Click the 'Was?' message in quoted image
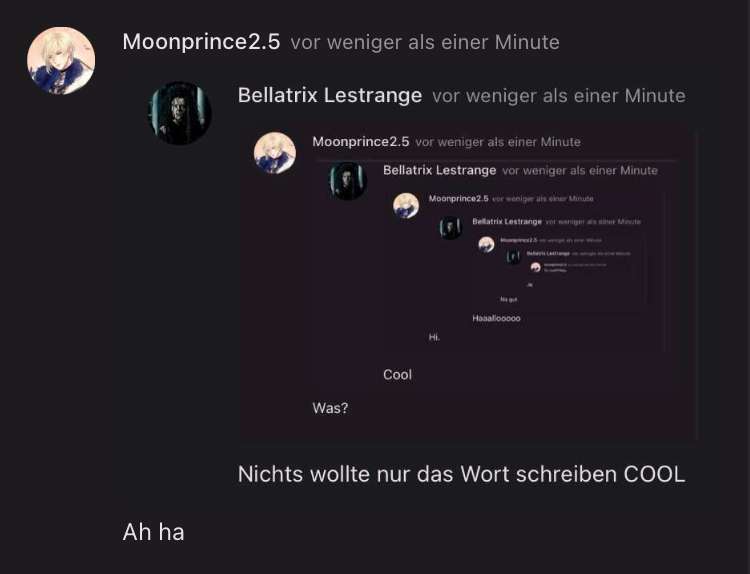The height and width of the screenshot is (574, 750). tap(330, 408)
